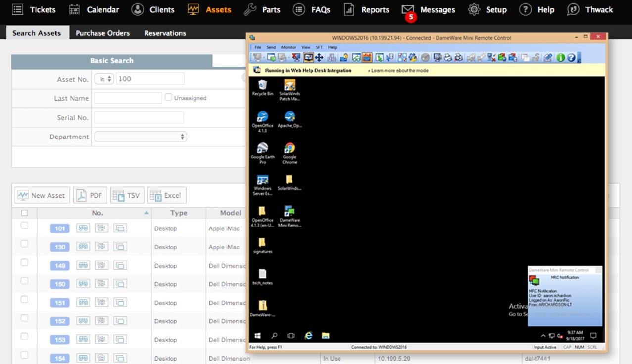Click the Asset No. input field
Viewport: 632px width, 364px height.
coord(150,78)
